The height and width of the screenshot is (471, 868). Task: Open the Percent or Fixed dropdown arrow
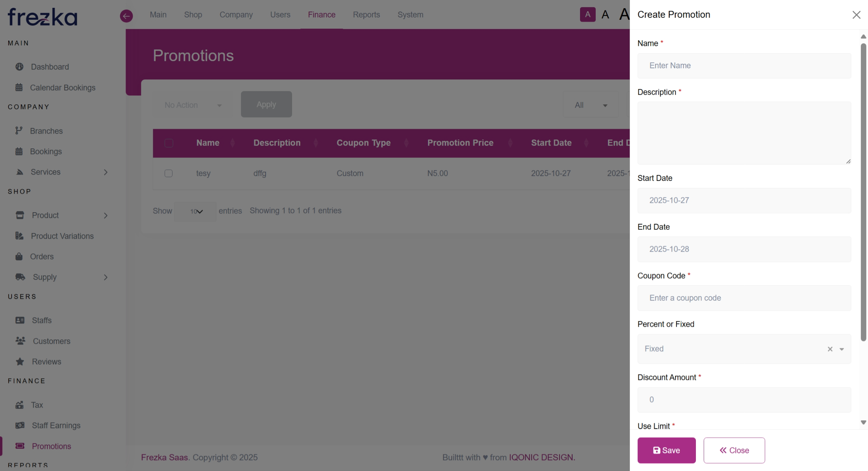(842, 349)
